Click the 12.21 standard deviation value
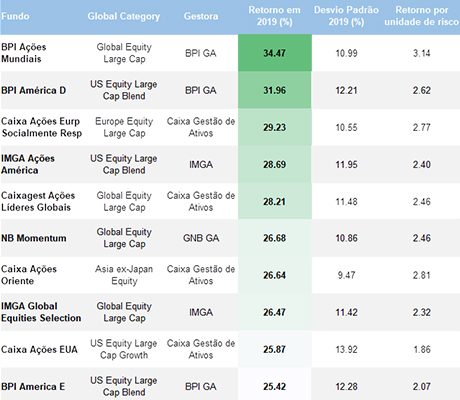Viewport: 460px width, 400px height. (x=346, y=90)
